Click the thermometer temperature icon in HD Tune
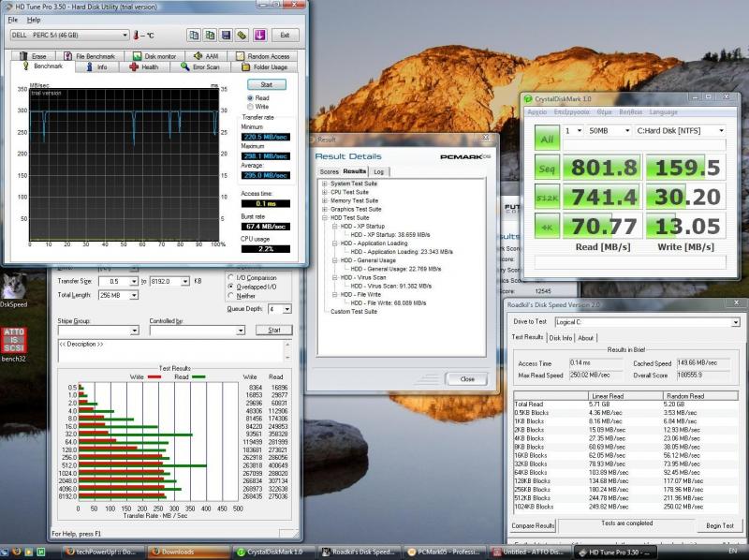This screenshot has width=749, height=560. pos(136,35)
